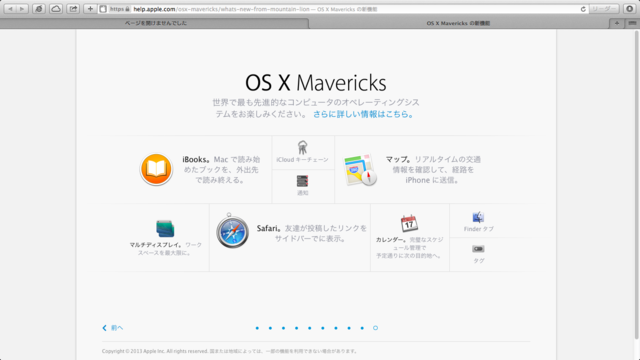Open a new tab with plus button
Viewport: 640px width, 360px height.
[617, 23]
